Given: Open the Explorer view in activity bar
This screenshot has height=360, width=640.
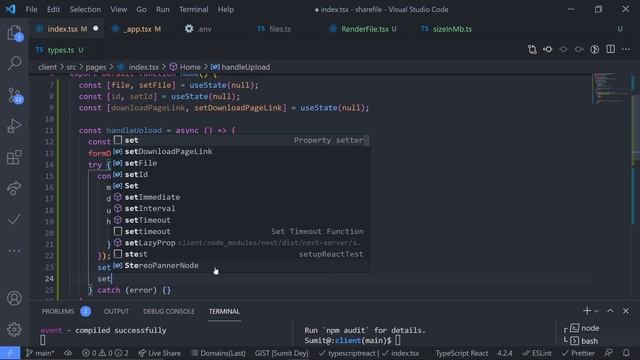Looking at the screenshot, I should [x=14, y=33].
